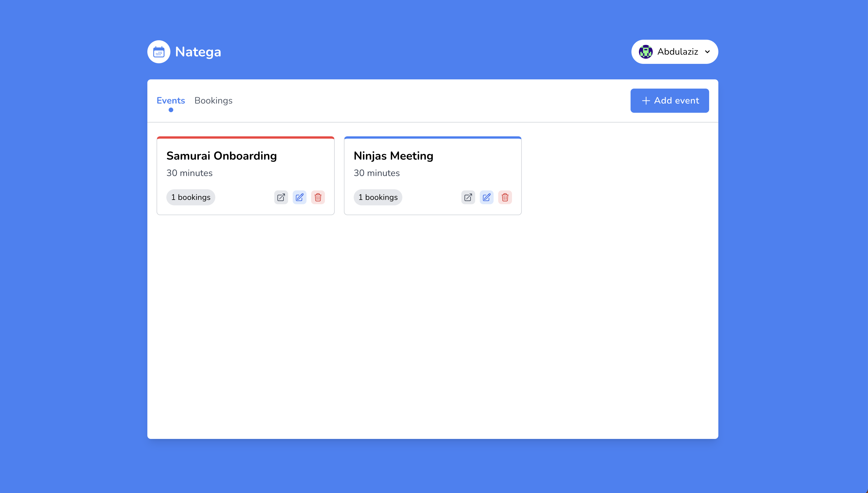
Task: Select the Events tab
Action: point(170,100)
